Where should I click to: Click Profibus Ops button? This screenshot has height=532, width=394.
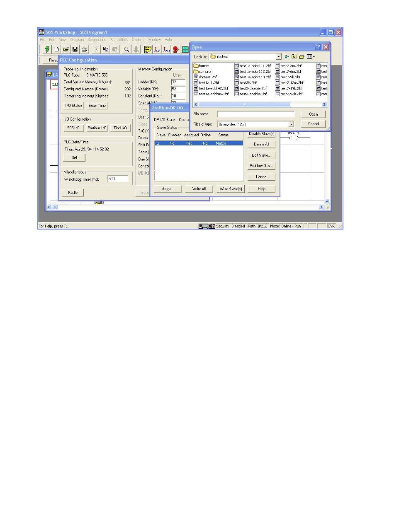tap(261, 166)
